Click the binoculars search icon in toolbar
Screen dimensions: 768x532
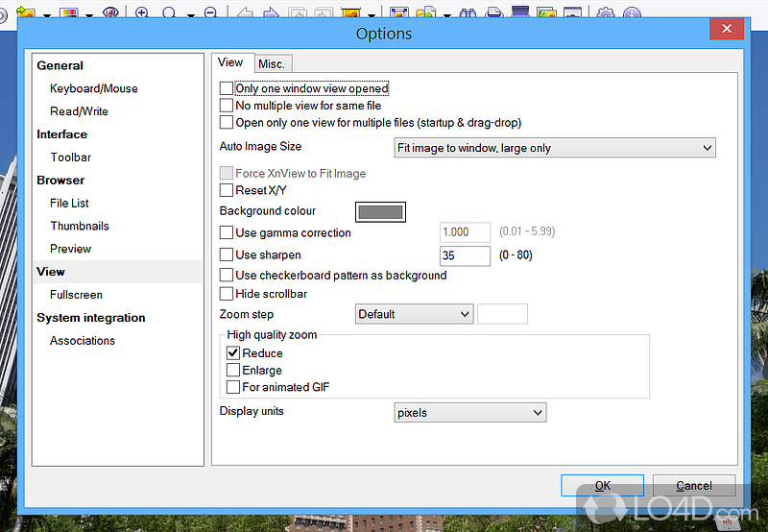pos(468,12)
